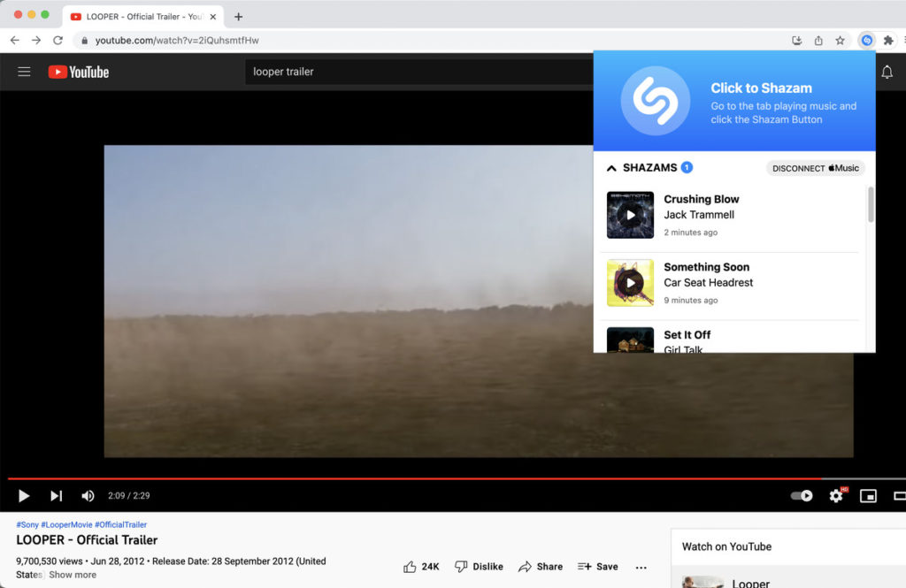The image size is (906, 588).
Task: Open video settings gear
Action: coord(836,495)
